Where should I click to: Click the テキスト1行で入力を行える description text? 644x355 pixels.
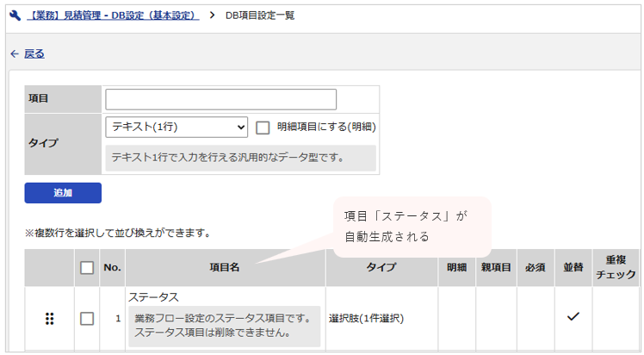tap(227, 158)
